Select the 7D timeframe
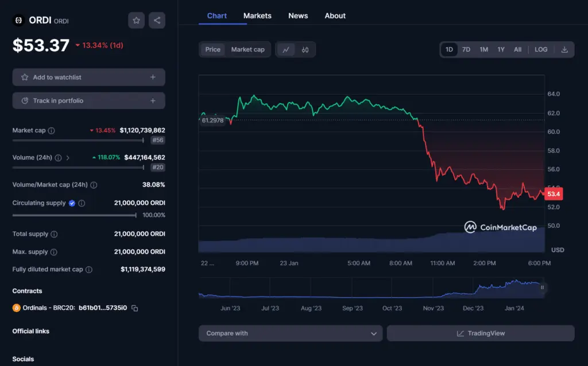Image resolution: width=588 pixels, height=366 pixels. coord(466,49)
